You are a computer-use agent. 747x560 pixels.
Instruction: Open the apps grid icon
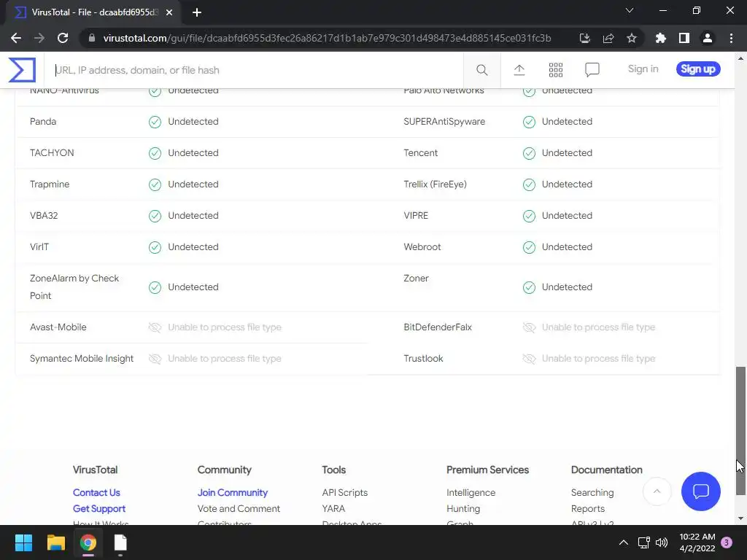click(555, 70)
